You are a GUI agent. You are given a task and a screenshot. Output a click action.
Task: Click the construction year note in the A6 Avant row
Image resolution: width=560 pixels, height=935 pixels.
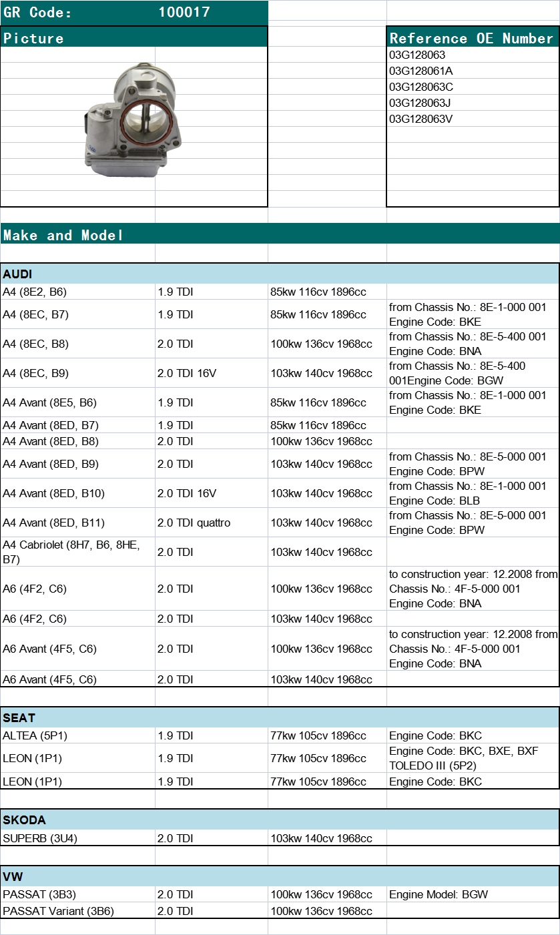473,649
